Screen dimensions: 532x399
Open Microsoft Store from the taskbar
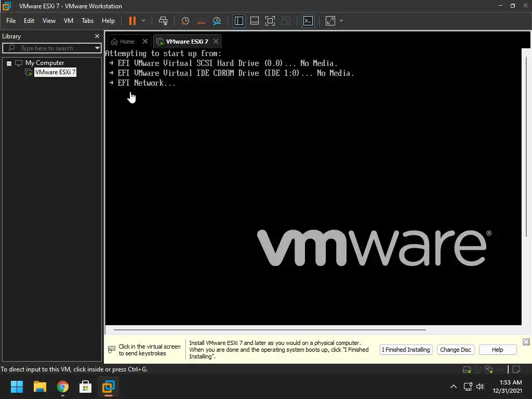tap(86, 387)
